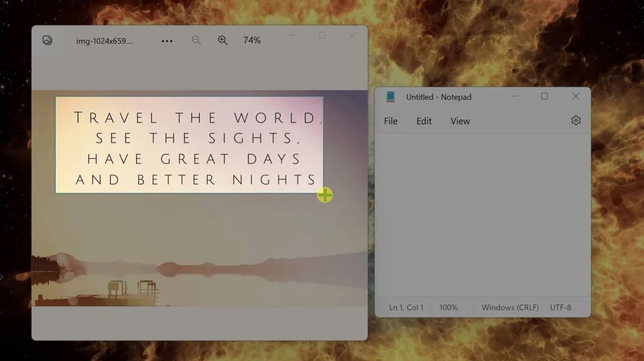
Task: Click the fiery desktop wallpaper background
Action: pyautogui.click(x=503, y=40)
